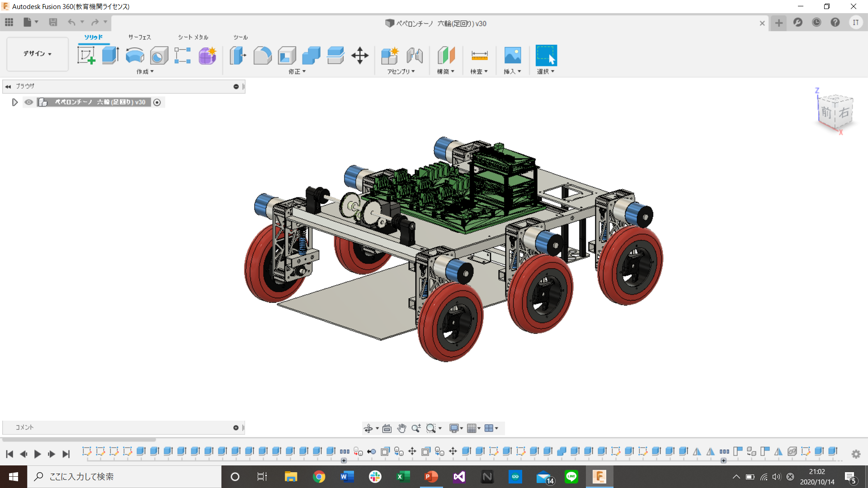Select the Extrude tool in toolbar
Screen dimensions: 868x488
point(110,56)
